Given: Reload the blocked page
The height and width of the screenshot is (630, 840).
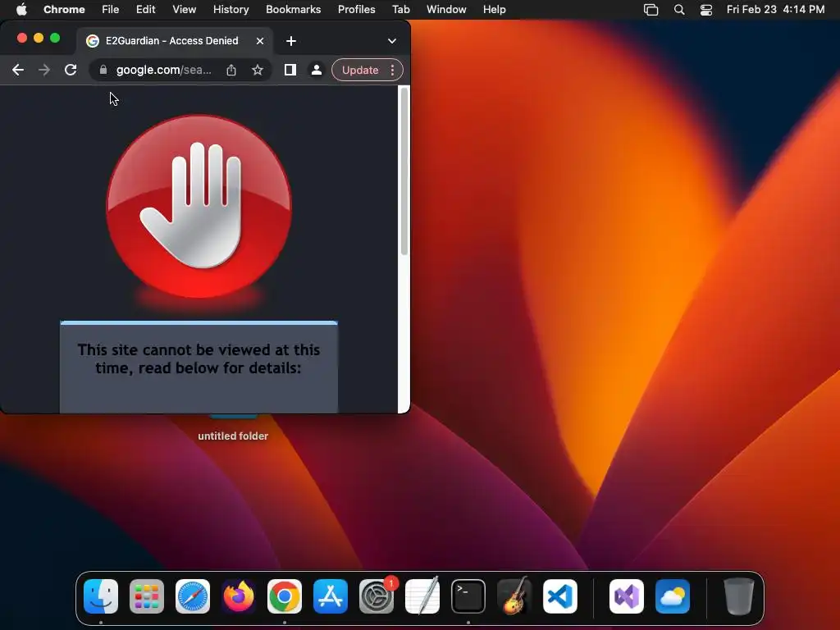Looking at the screenshot, I should pyautogui.click(x=71, y=71).
